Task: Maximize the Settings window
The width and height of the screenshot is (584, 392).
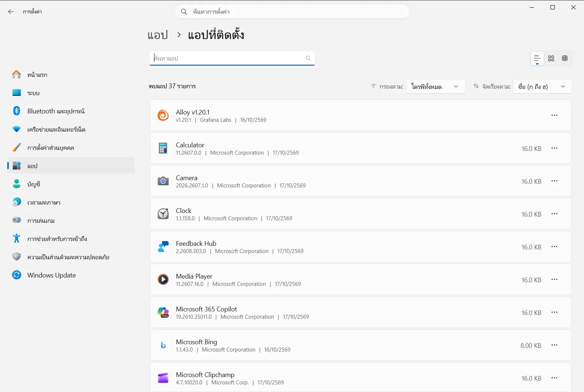Action: pyautogui.click(x=553, y=7)
